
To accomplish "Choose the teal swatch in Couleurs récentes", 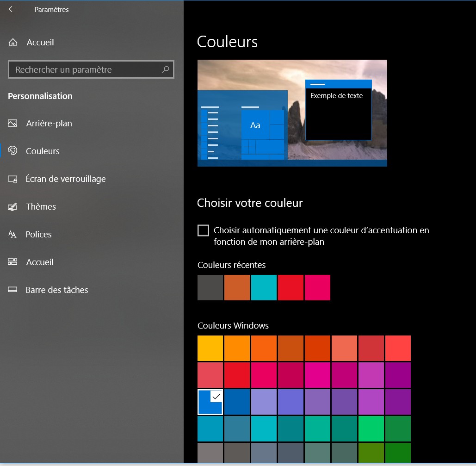I will coord(264,287).
